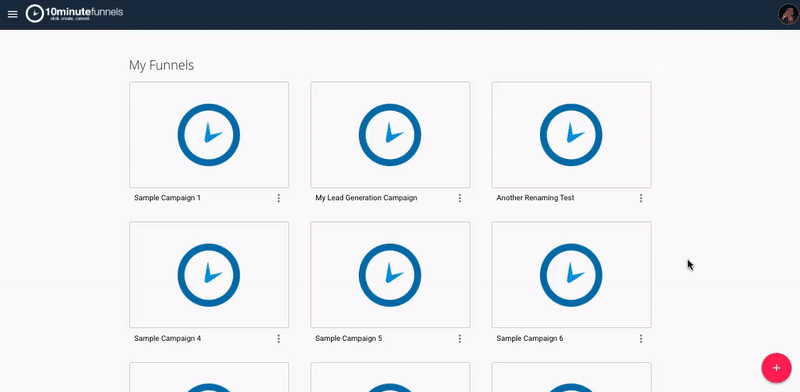Open the hamburger navigation menu
800x392 pixels.
(13, 14)
